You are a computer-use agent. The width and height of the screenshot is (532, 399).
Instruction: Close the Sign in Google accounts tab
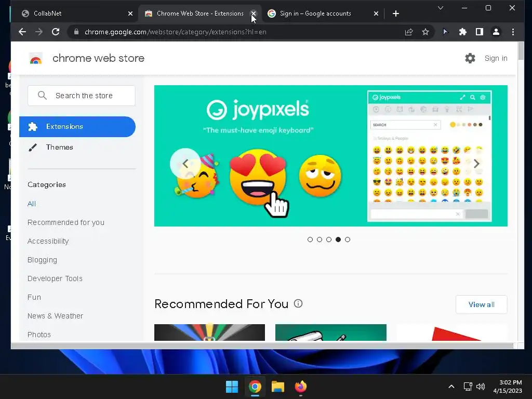[376, 14]
